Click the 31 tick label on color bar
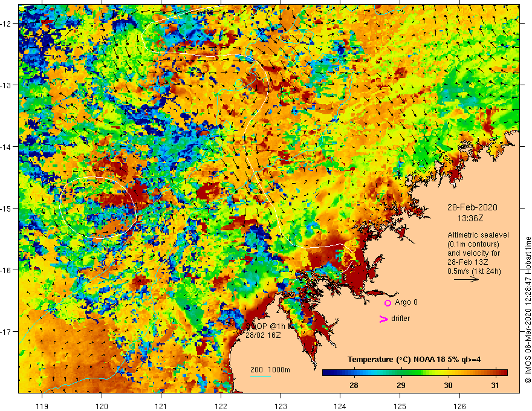Viewport: 532px width, 411px height. [x=495, y=385]
